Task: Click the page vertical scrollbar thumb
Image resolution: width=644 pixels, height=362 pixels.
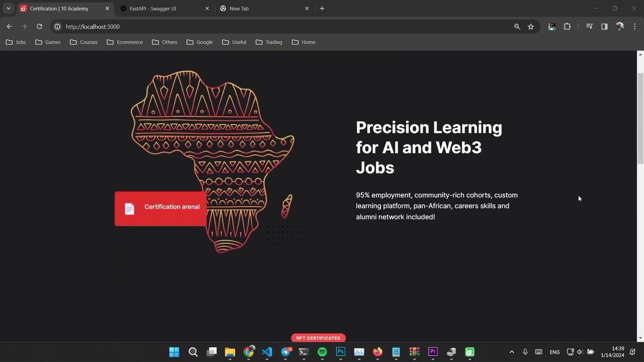Action: click(x=640, y=118)
